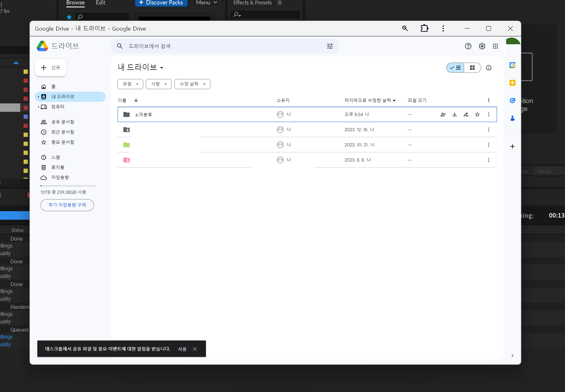
Task: Click the plus icon to get add-ons
Action: coord(512,146)
